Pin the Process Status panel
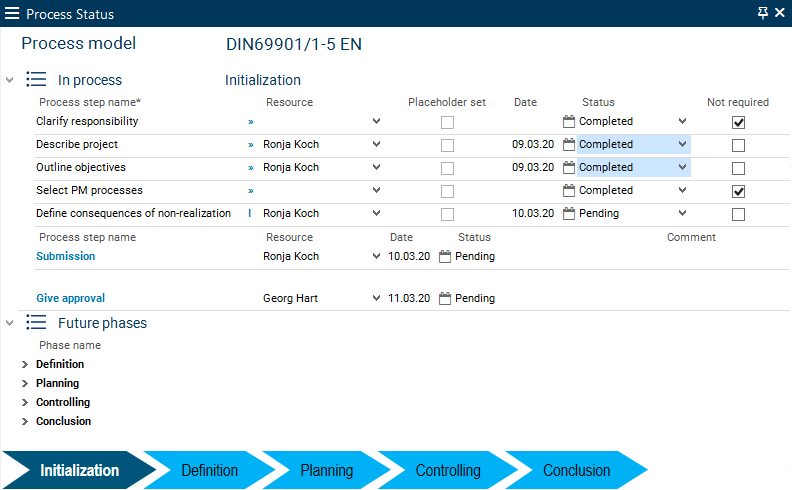This screenshot has height=490, width=792. click(x=763, y=13)
